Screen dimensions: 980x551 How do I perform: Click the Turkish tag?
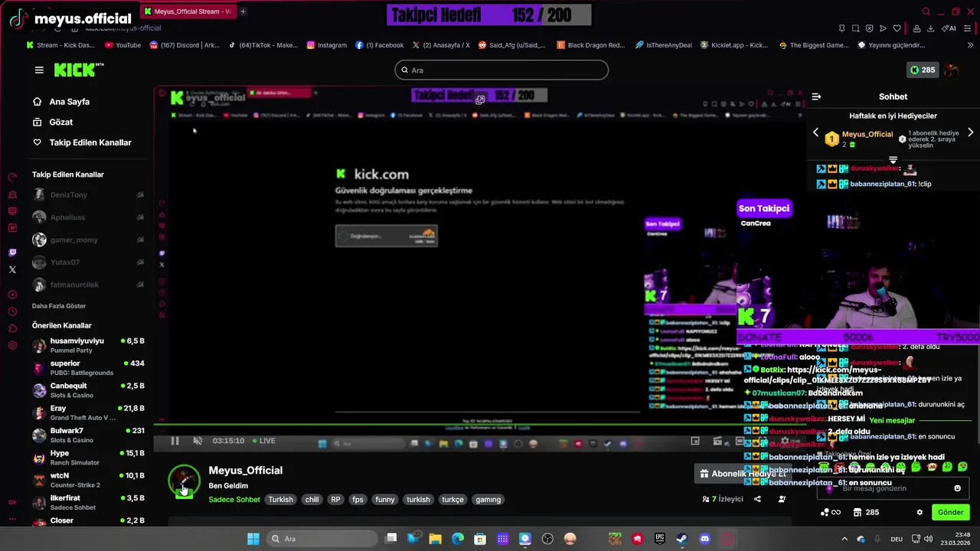tap(280, 500)
